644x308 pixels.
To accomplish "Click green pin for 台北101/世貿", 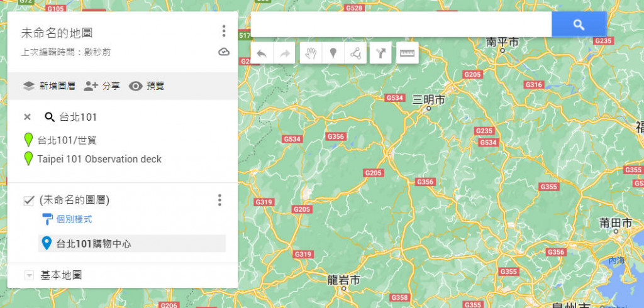I will point(28,140).
